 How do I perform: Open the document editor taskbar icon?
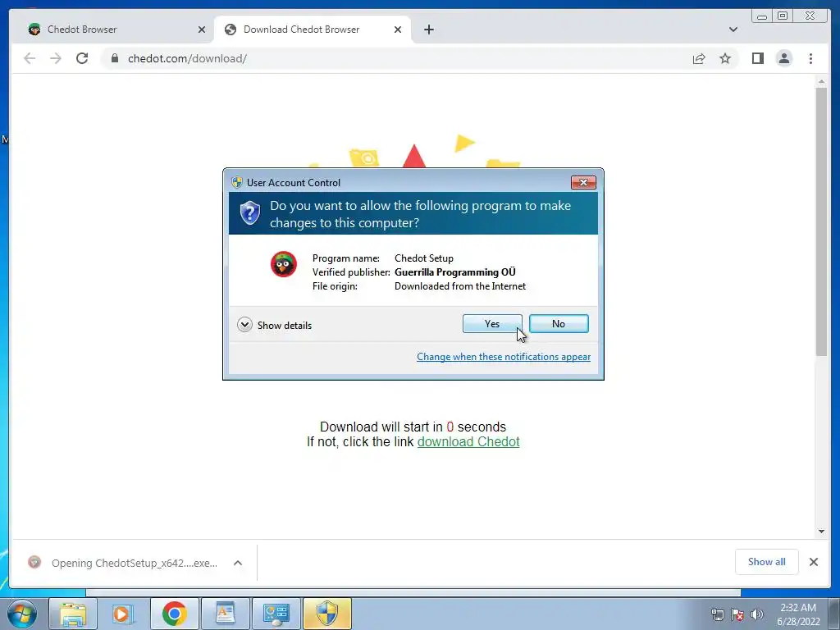pos(225,614)
